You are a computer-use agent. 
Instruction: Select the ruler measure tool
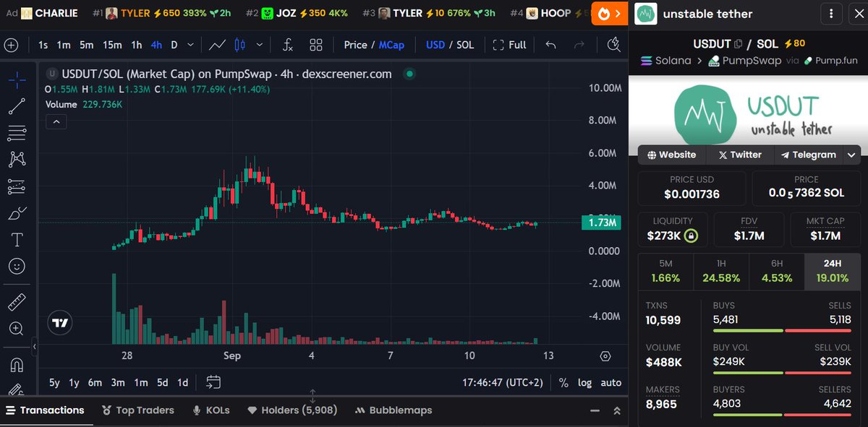pyautogui.click(x=17, y=301)
